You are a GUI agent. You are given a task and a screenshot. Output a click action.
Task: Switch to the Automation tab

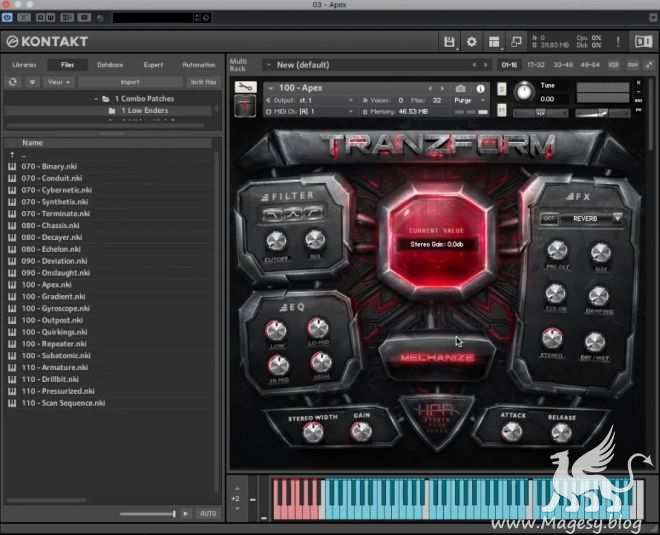tap(199, 65)
